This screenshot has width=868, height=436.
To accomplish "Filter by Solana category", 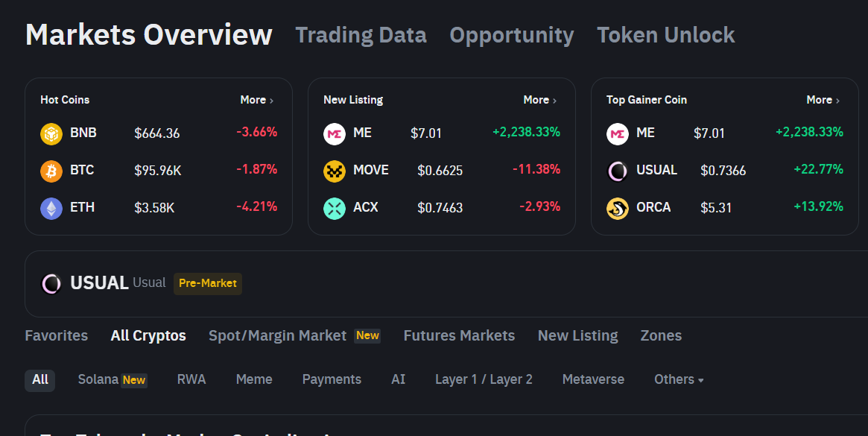I will coord(98,379).
